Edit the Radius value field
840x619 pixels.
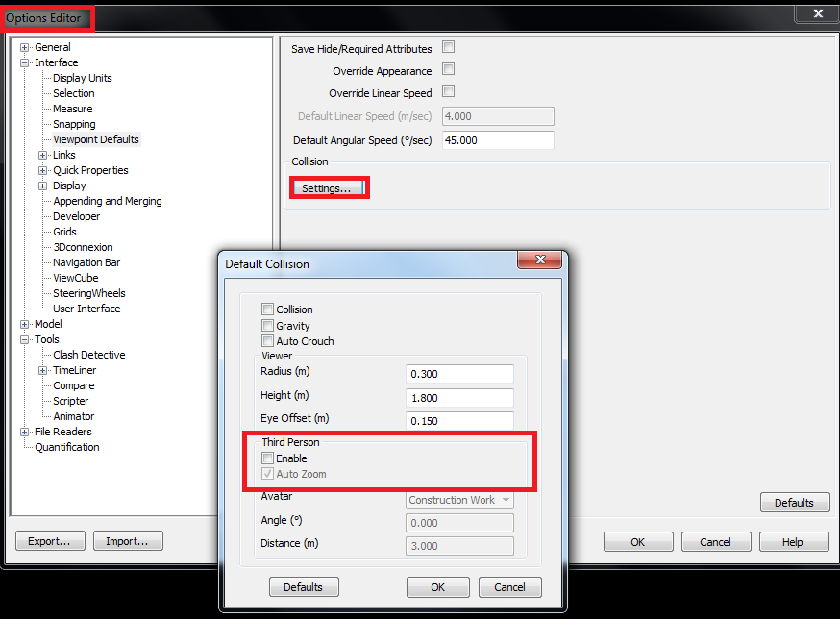(459, 374)
